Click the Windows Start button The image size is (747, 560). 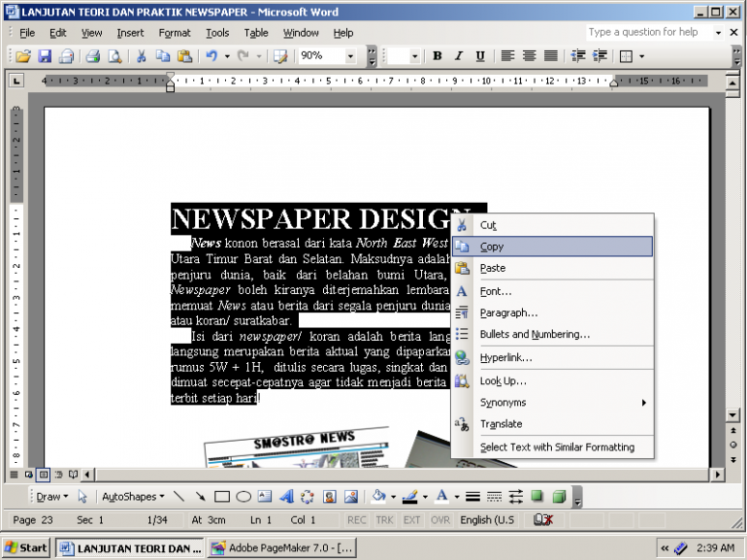point(26,547)
